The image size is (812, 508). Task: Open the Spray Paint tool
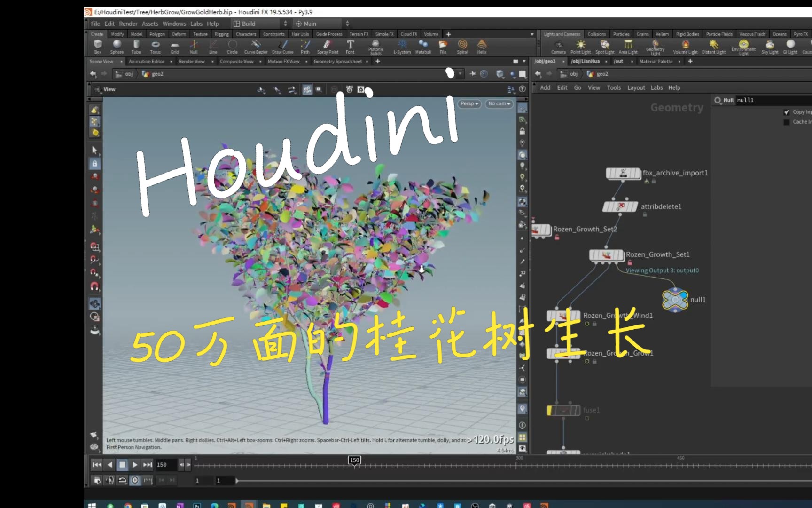[x=328, y=46]
